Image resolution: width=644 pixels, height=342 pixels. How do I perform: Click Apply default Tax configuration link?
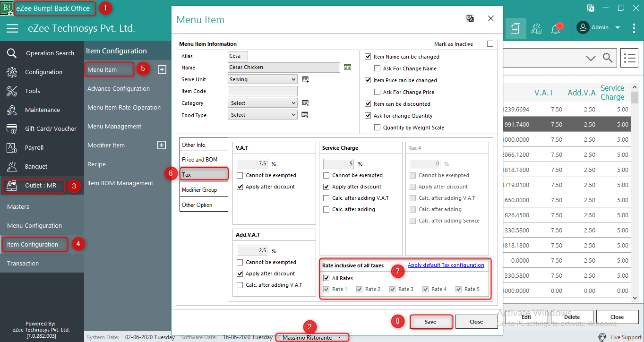pos(446,265)
